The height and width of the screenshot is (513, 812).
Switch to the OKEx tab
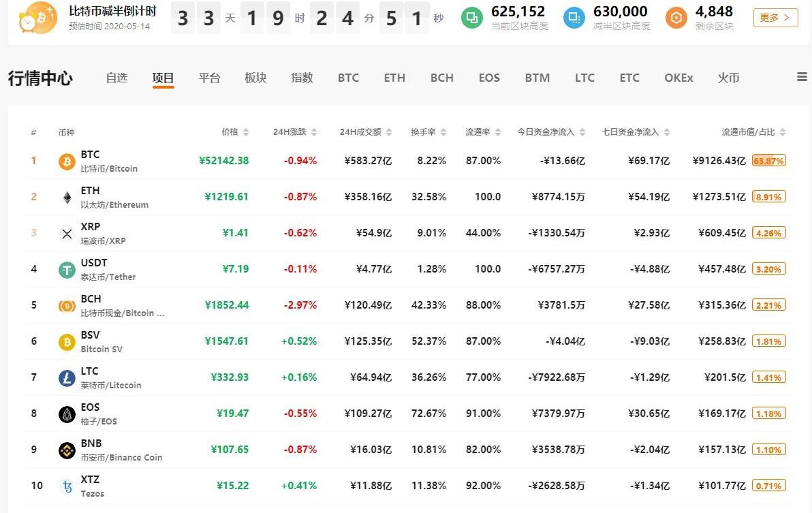[x=679, y=78]
